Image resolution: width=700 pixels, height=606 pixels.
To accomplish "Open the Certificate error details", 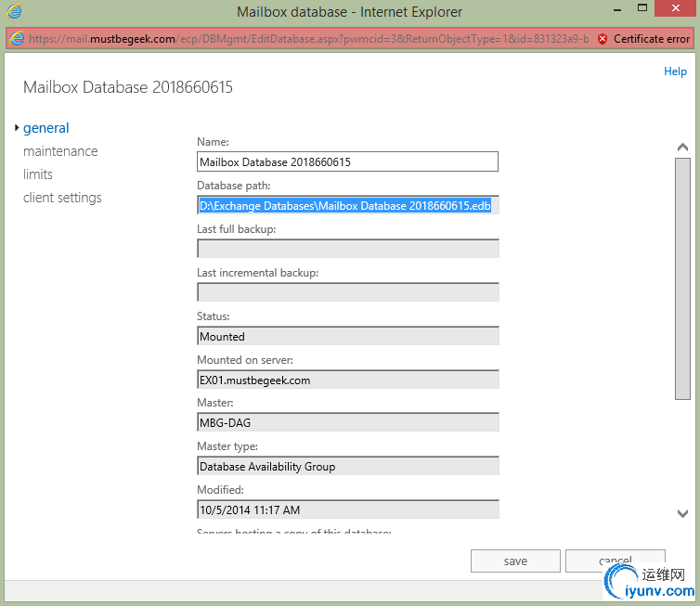I will tap(652, 39).
